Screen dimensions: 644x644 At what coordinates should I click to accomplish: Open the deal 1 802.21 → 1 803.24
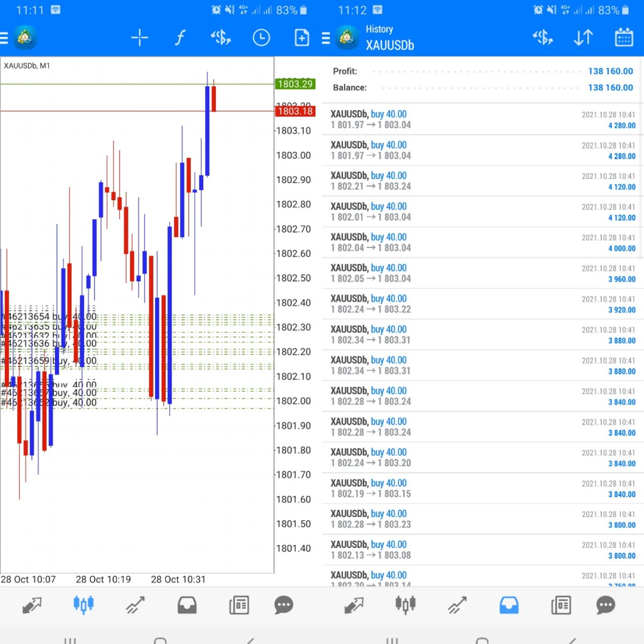[483, 181]
